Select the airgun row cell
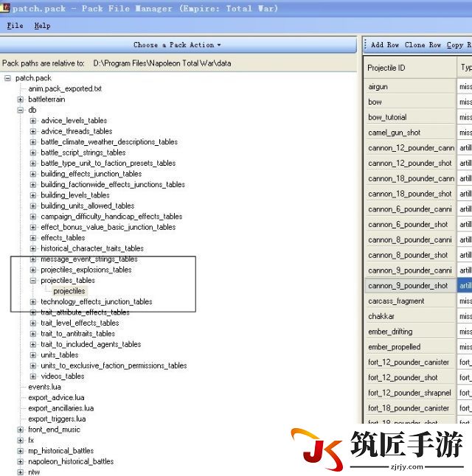Image resolution: width=472 pixels, height=476 pixels. coord(410,87)
